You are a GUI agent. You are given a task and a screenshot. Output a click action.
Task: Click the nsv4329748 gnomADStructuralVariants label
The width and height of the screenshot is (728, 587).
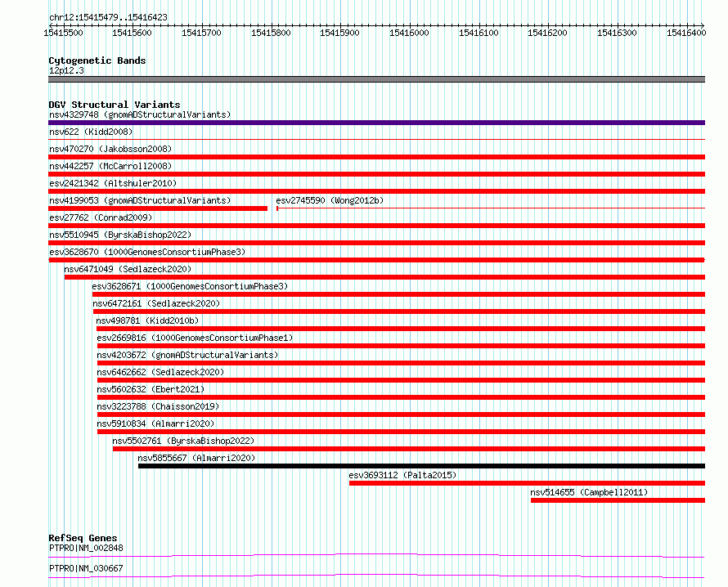(x=140, y=114)
